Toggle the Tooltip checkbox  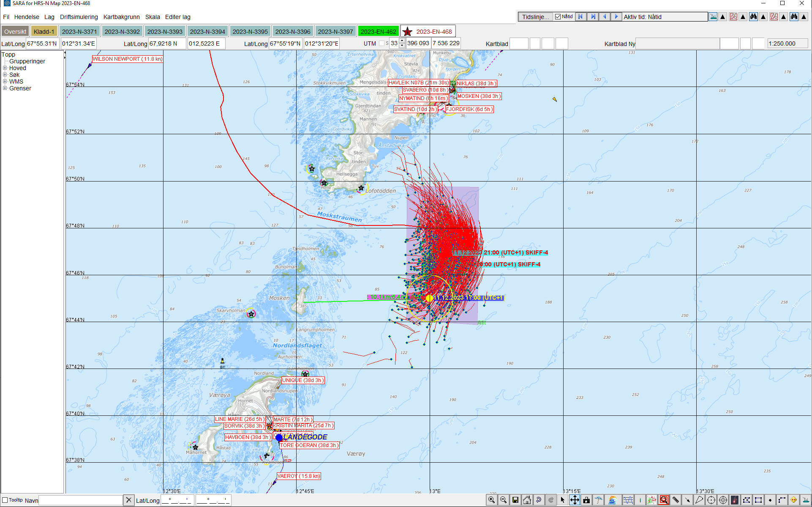click(x=5, y=500)
